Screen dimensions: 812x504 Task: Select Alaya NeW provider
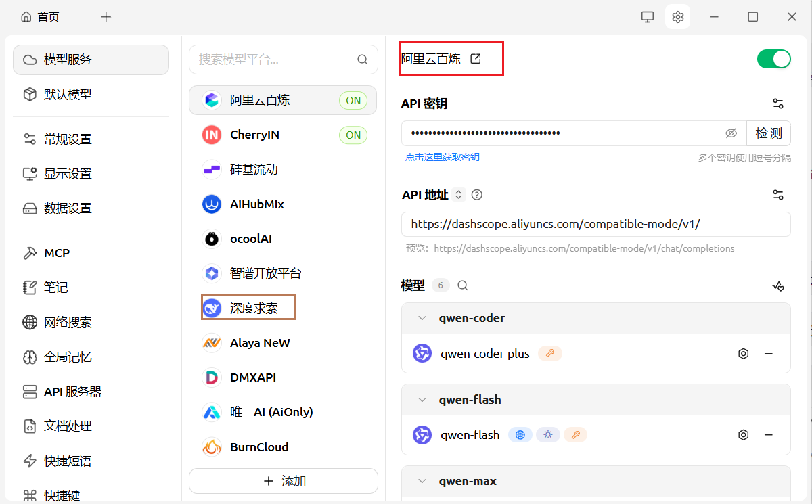283,342
